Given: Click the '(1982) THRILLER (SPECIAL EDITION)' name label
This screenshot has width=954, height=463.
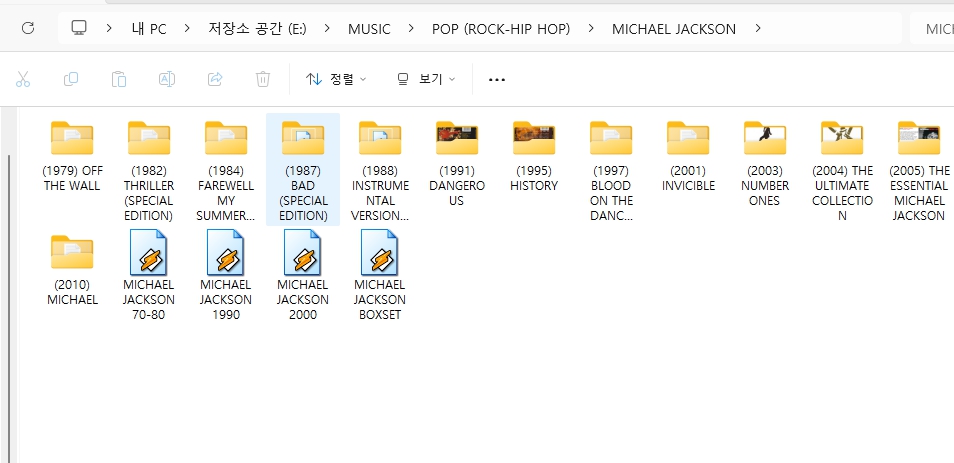Looking at the screenshot, I should [149, 193].
